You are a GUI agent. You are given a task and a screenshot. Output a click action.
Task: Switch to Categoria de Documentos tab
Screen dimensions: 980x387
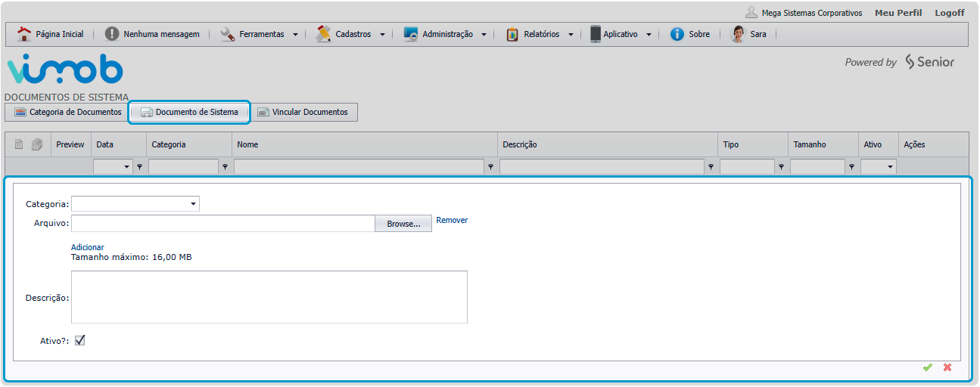tap(67, 112)
